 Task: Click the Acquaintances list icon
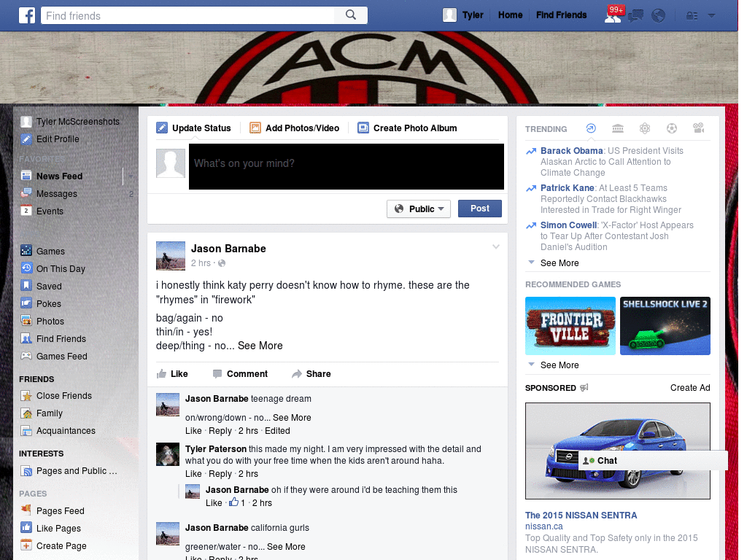coord(26,430)
